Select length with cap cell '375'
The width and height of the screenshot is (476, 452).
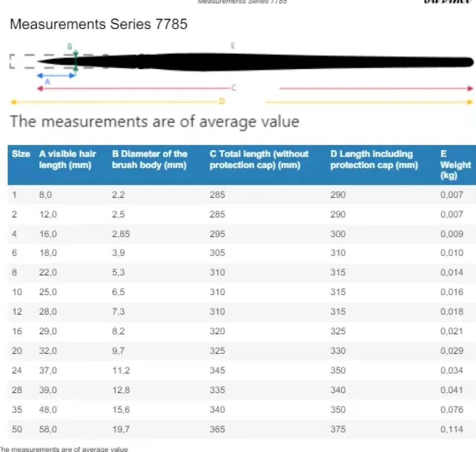[338, 429]
